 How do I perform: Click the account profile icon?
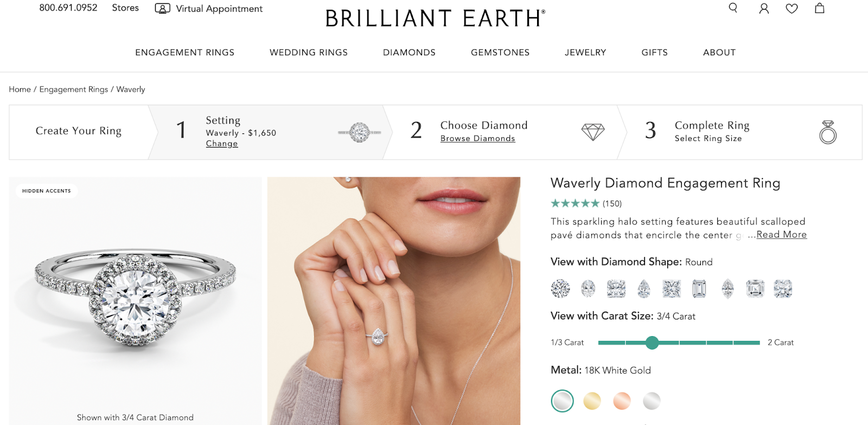764,9
